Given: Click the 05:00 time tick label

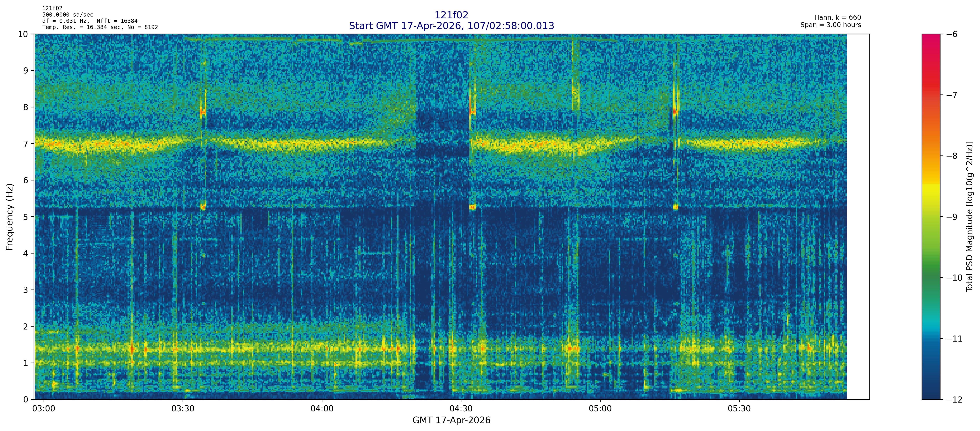Looking at the screenshot, I should [600, 409].
